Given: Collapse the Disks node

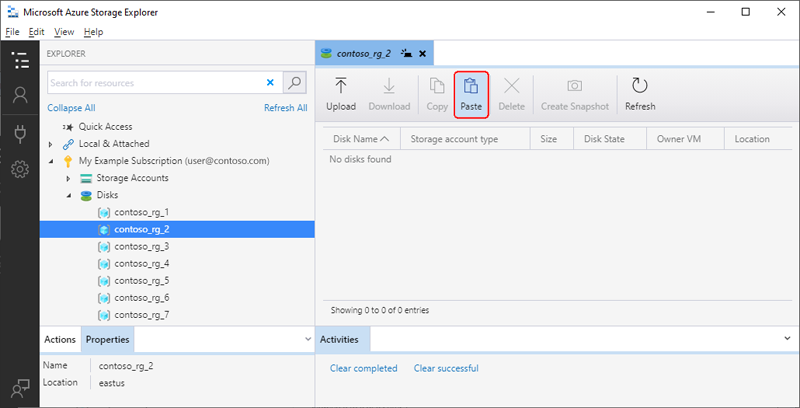Looking at the screenshot, I should pyautogui.click(x=68, y=196).
